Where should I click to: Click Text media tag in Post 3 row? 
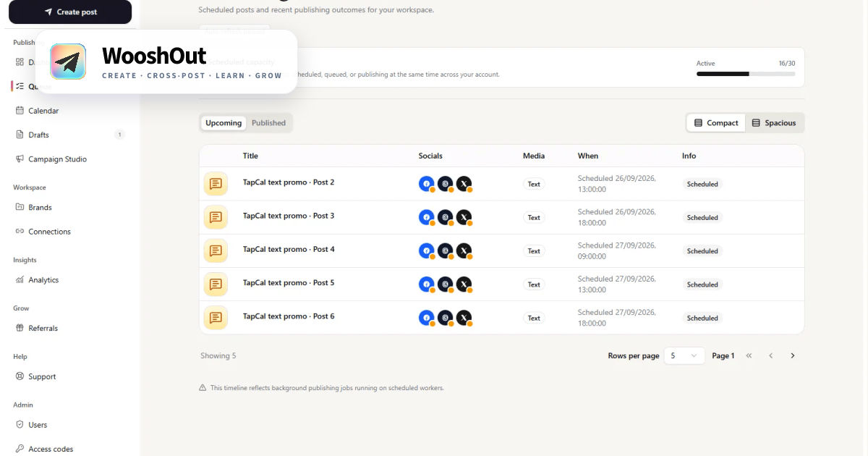point(534,217)
